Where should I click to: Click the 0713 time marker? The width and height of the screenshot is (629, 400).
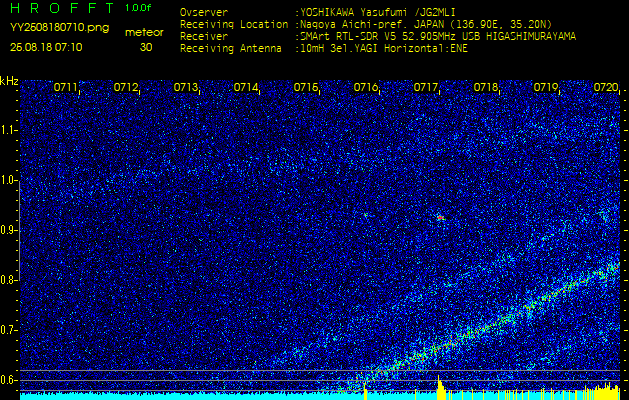click(185, 87)
